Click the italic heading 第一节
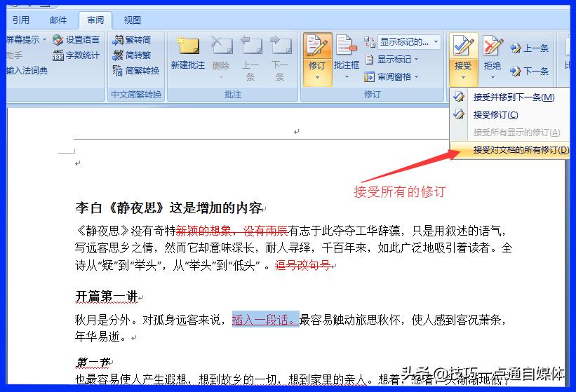 pos(93,363)
